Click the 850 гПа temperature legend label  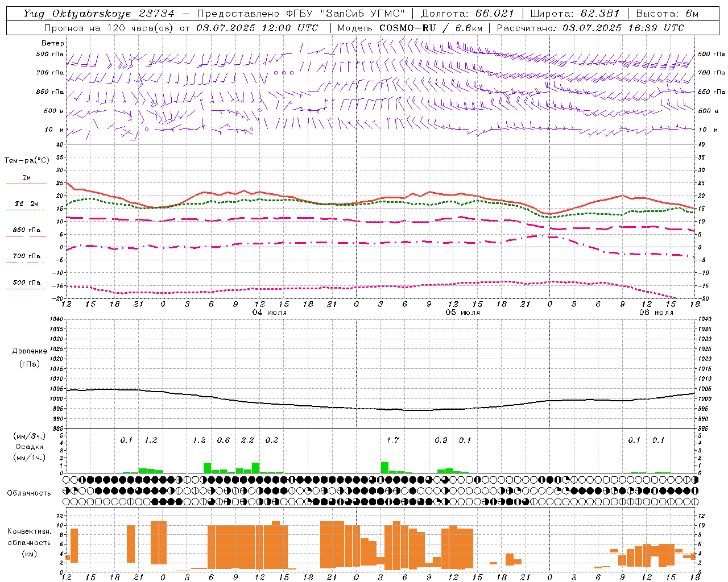(26, 230)
